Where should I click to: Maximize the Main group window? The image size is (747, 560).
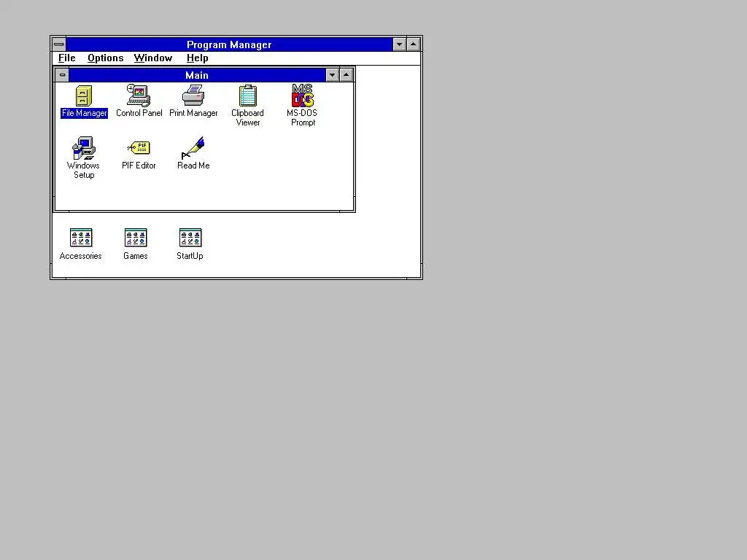tap(347, 75)
